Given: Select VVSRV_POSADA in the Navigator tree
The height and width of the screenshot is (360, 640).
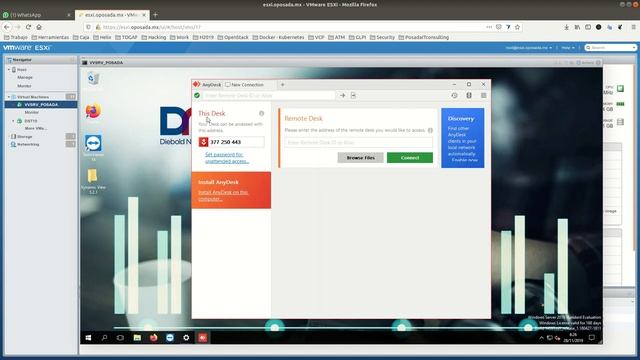Looking at the screenshot, I should (41, 104).
